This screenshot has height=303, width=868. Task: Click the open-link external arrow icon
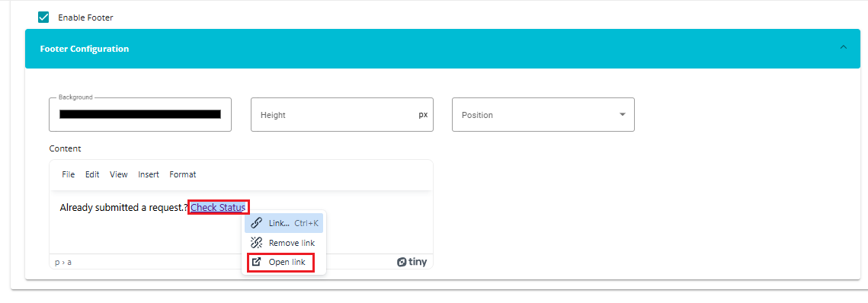(x=256, y=262)
